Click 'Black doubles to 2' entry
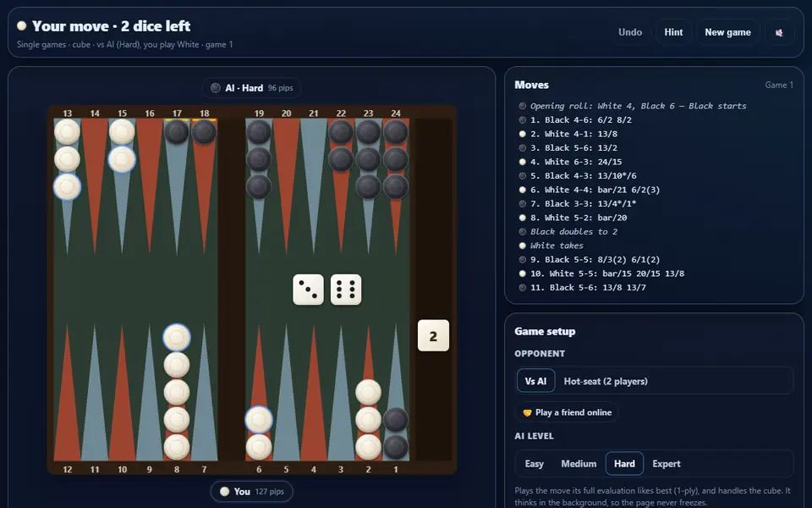 [x=573, y=232]
